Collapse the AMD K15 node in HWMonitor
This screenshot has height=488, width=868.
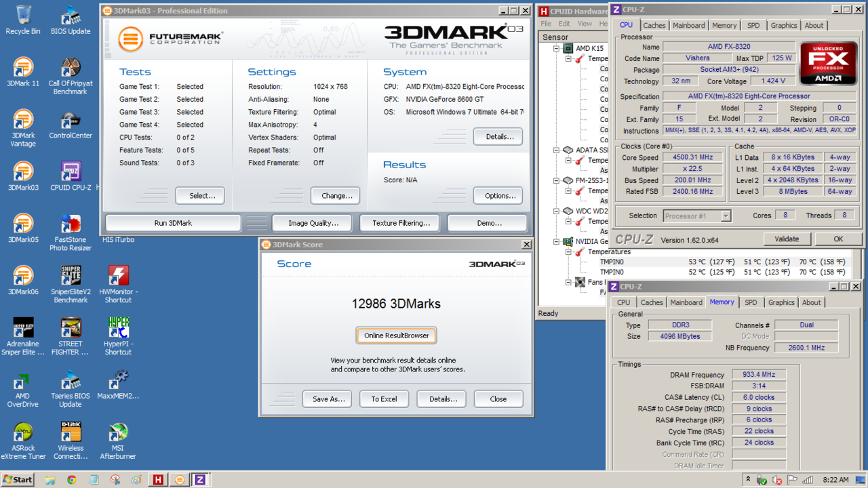(x=557, y=49)
